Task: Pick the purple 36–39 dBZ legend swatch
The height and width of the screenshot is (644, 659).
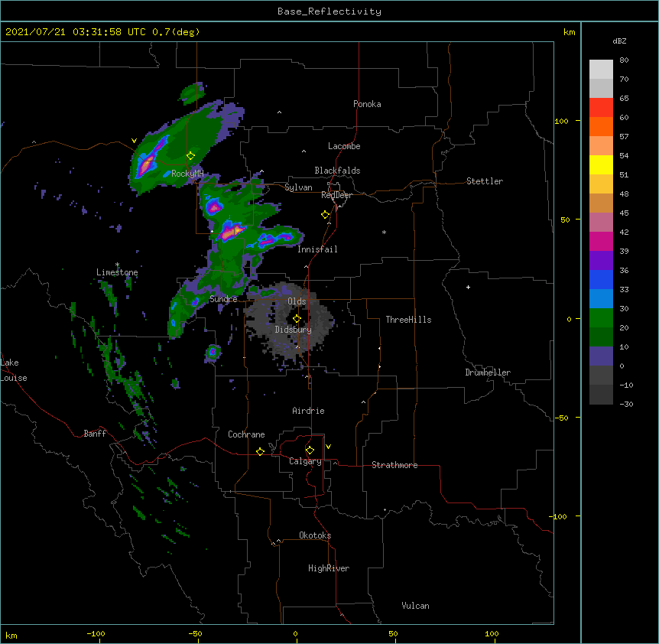Action: [x=601, y=261]
